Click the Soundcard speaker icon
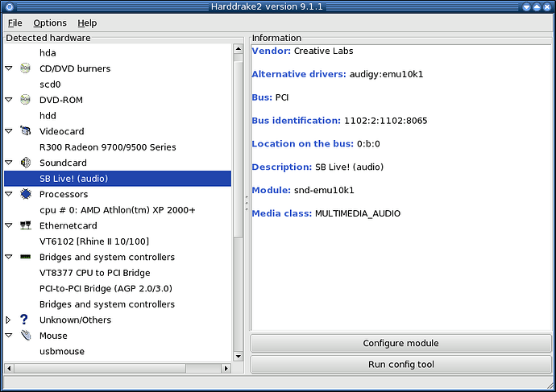Image resolution: width=556 pixels, height=392 pixels. click(x=25, y=163)
